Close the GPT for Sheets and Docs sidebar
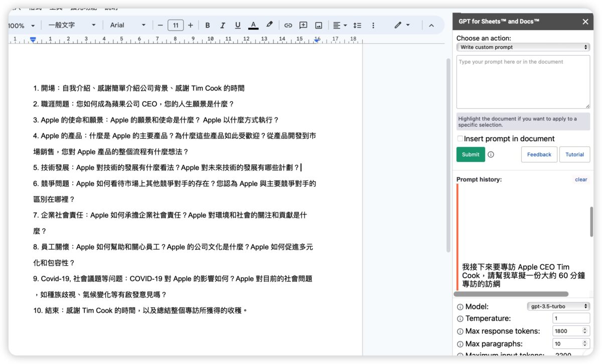Viewport: 602px width, 364px height. [585, 22]
